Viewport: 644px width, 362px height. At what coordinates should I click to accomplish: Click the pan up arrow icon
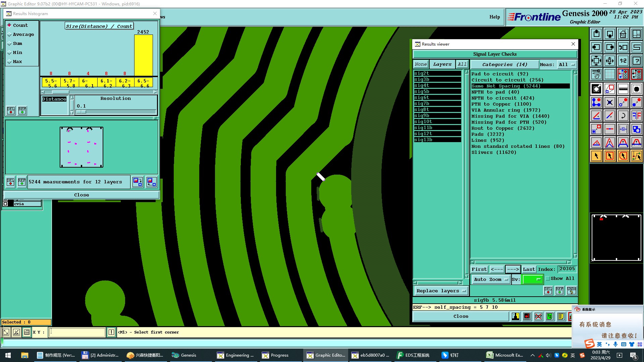tap(596, 34)
